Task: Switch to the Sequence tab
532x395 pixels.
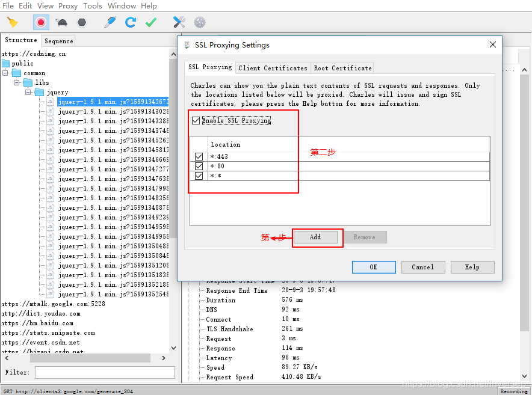Action: point(59,41)
